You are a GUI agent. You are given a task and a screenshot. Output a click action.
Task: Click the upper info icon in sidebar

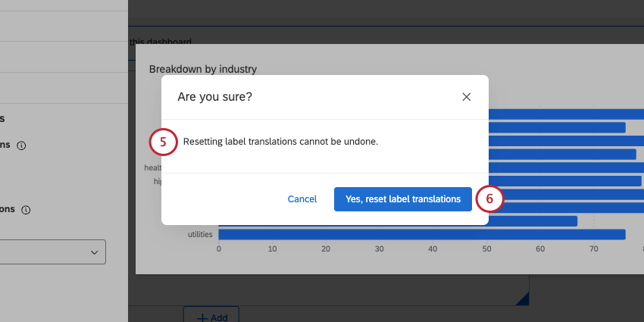coord(21,145)
